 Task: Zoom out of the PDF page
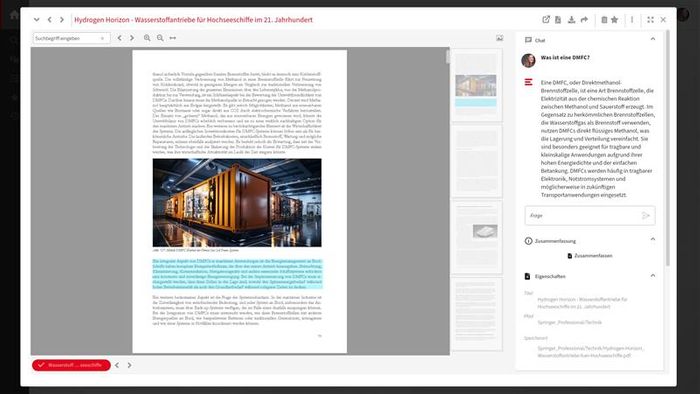160,38
